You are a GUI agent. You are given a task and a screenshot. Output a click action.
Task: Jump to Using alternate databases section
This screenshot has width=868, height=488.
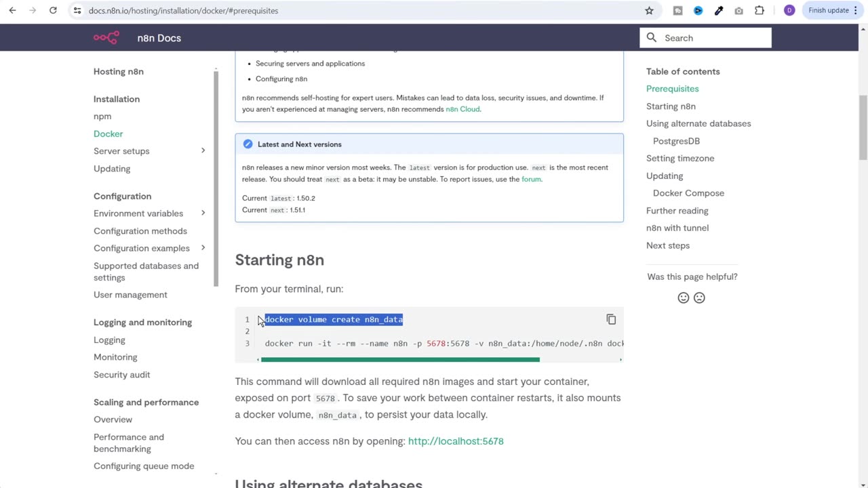click(x=698, y=123)
